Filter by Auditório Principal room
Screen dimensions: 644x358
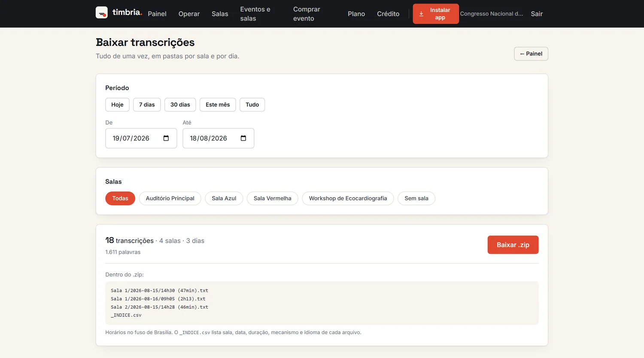click(x=170, y=199)
